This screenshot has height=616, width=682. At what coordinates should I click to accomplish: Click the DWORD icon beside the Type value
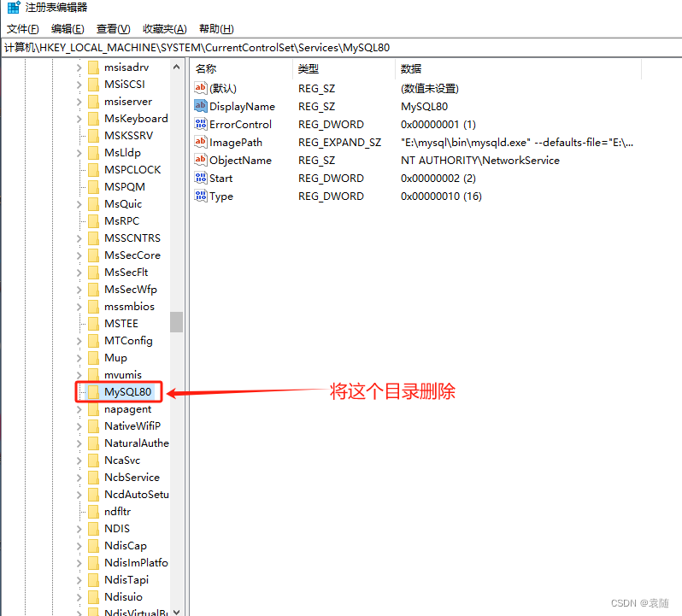tap(201, 196)
